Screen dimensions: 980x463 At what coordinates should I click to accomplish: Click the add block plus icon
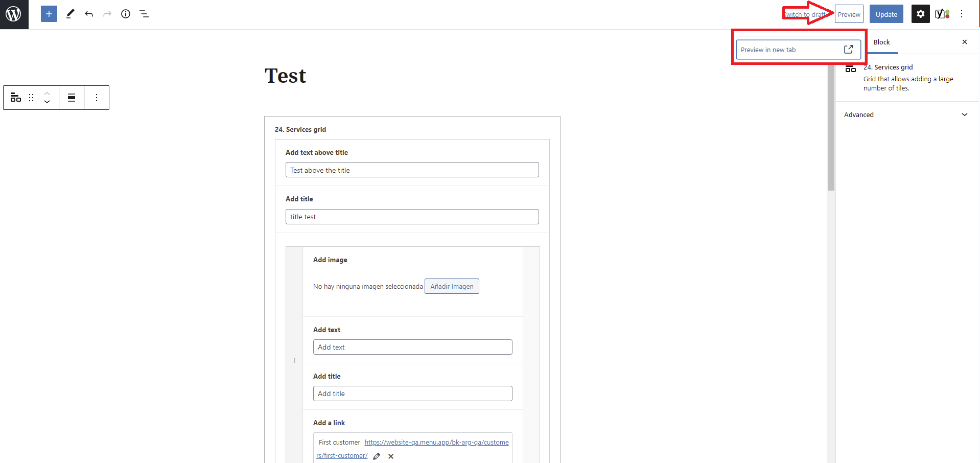pyautogui.click(x=49, y=14)
